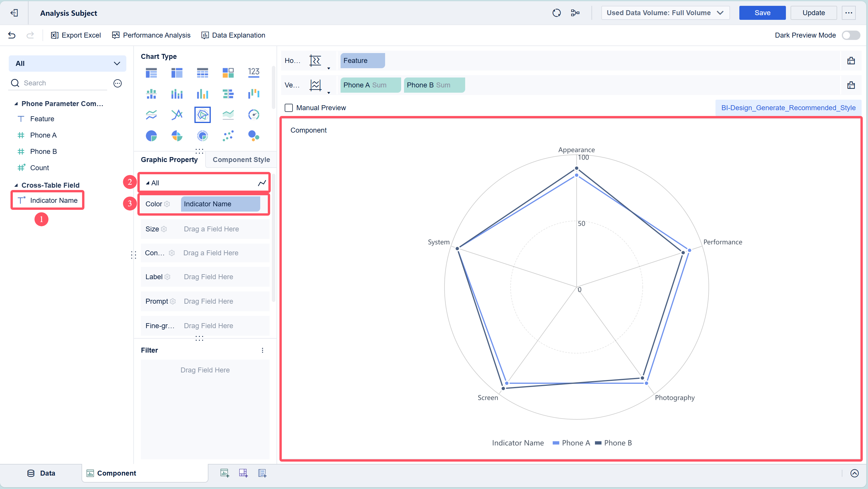
Task: Select the pie chart type icon
Action: [151, 136]
